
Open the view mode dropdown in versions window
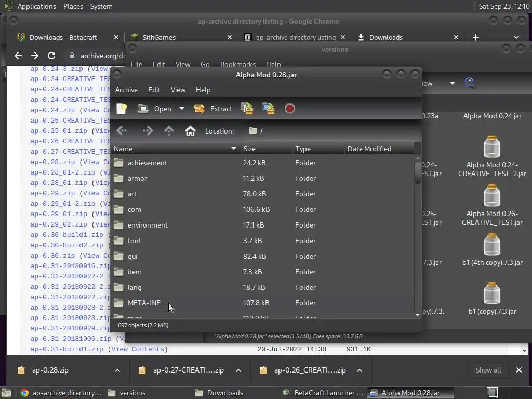tap(453, 83)
